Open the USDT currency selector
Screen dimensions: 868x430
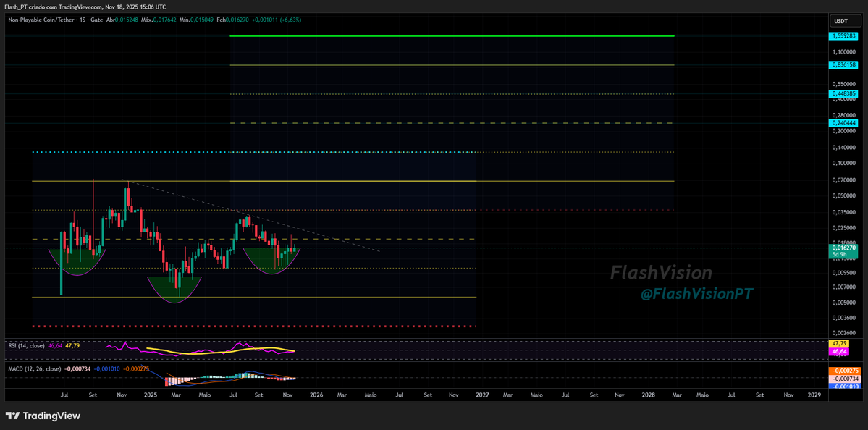(x=844, y=20)
